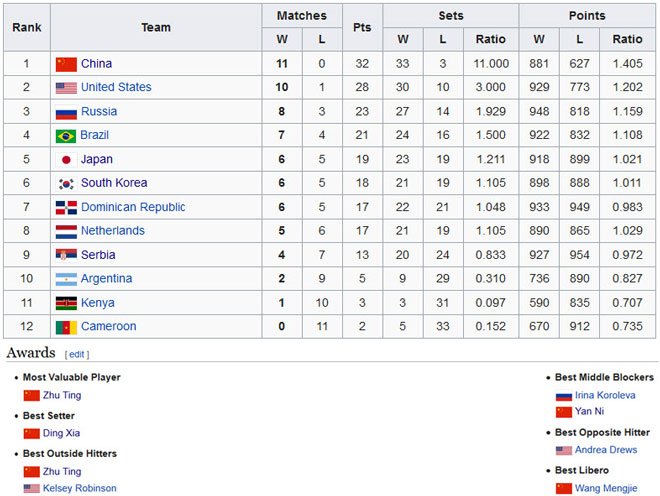Click the US flag beside Kelsey Robinson
The height and width of the screenshot is (496, 660).
(x=31, y=489)
